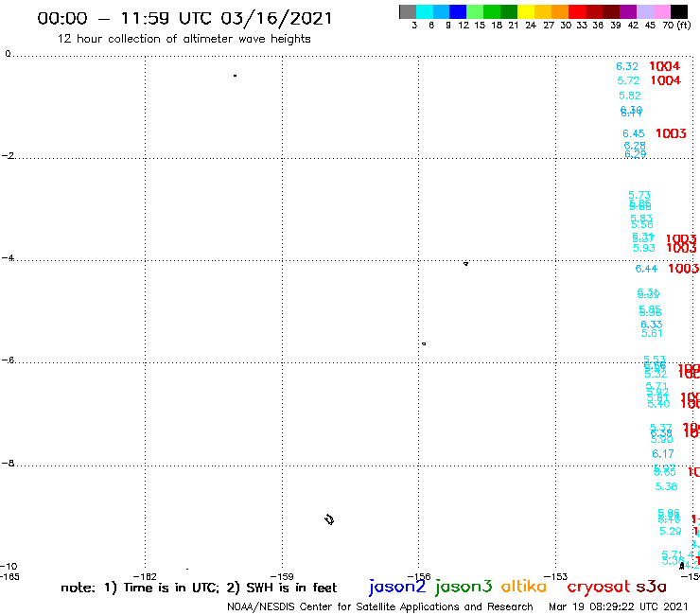Select the -8 latitude axis label
Viewport: 700px width, 615px height.
point(8,464)
